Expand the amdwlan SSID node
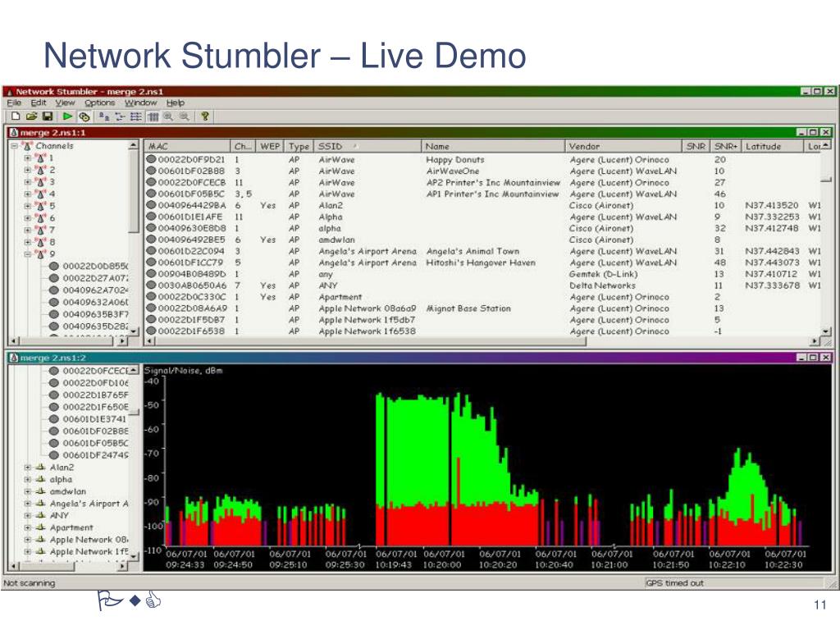Image resolution: width=840 pixels, height=630 pixels. 27,491
